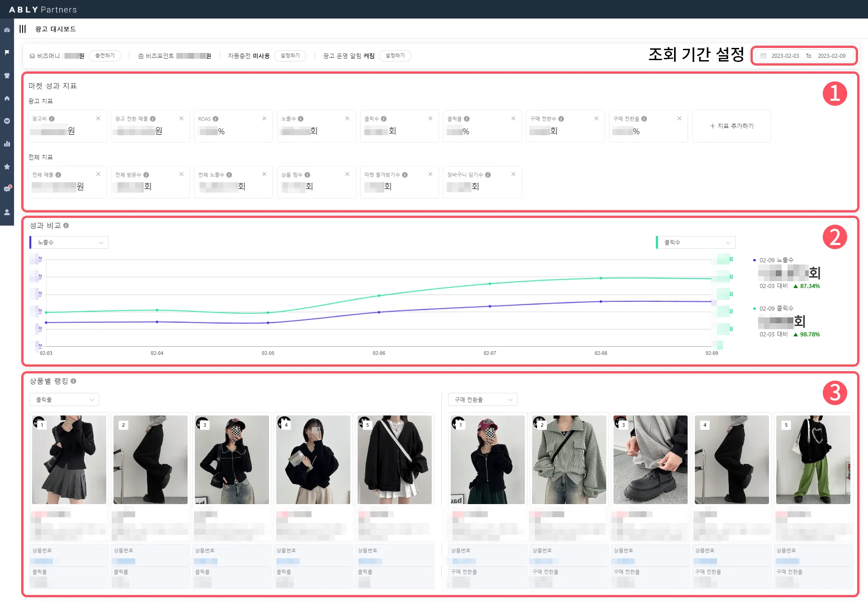Select the rank 1 click-rate product thumbnail
Screen dimensions: 868x604
(69, 459)
